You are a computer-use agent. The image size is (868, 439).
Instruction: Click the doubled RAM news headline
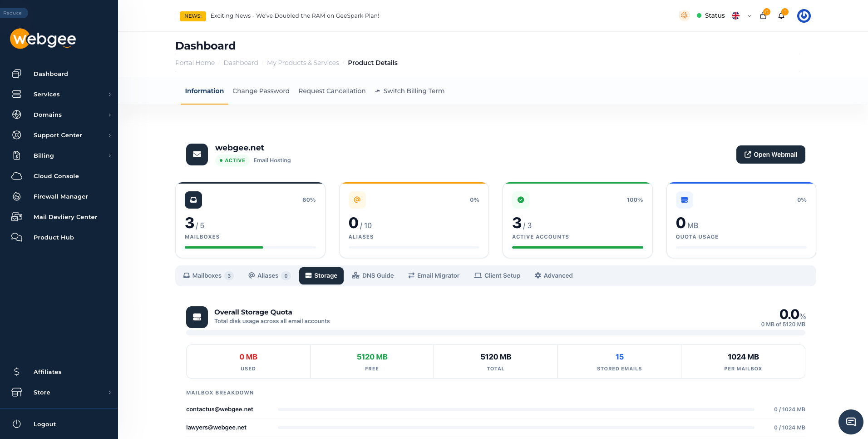[x=295, y=15]
